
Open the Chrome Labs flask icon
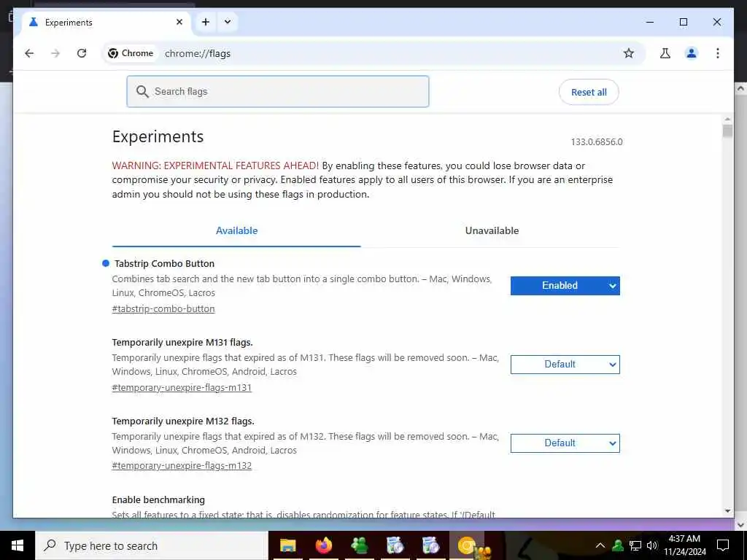pos(665,53)
